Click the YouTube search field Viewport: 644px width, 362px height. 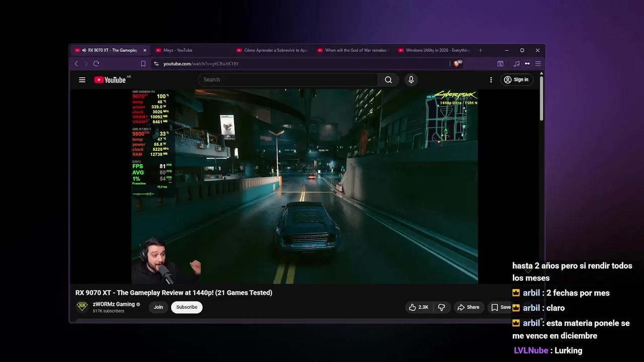288,79
